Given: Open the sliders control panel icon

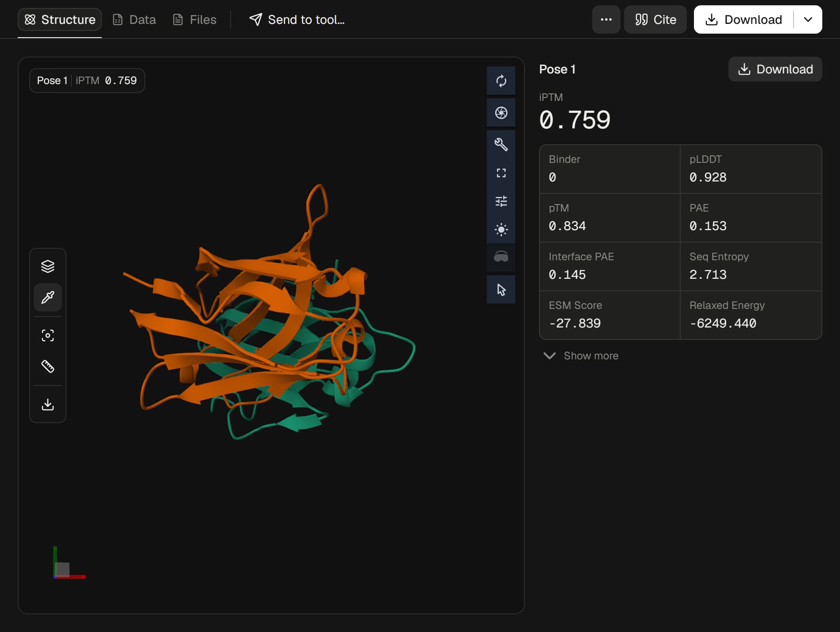Looking at the screenshot, I should (501, 201).
